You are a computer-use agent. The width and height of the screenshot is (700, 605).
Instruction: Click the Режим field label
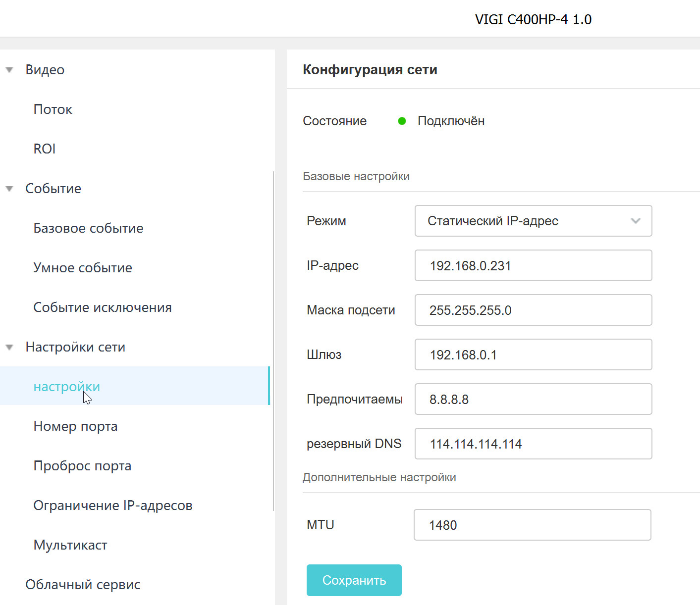pos(326,221)
